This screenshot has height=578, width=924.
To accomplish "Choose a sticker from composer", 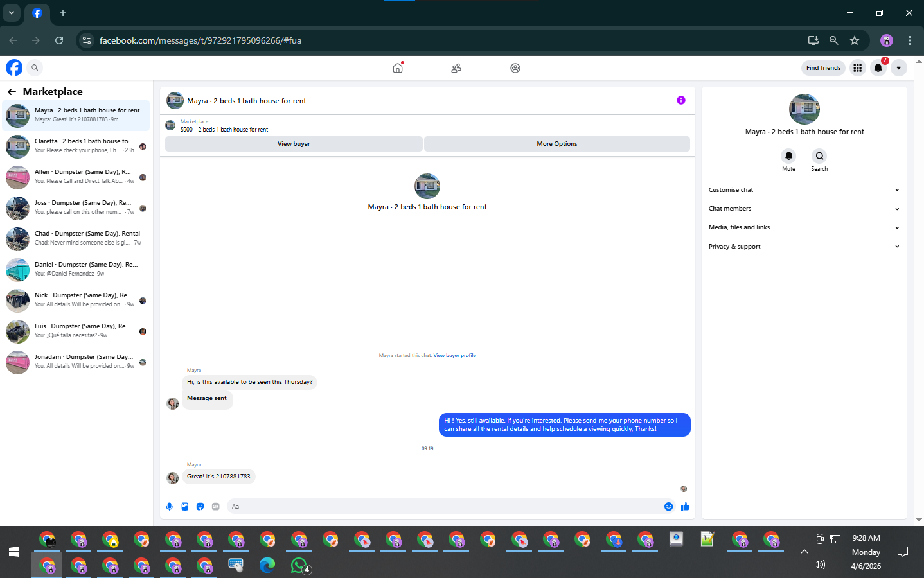I will (200, 507).
